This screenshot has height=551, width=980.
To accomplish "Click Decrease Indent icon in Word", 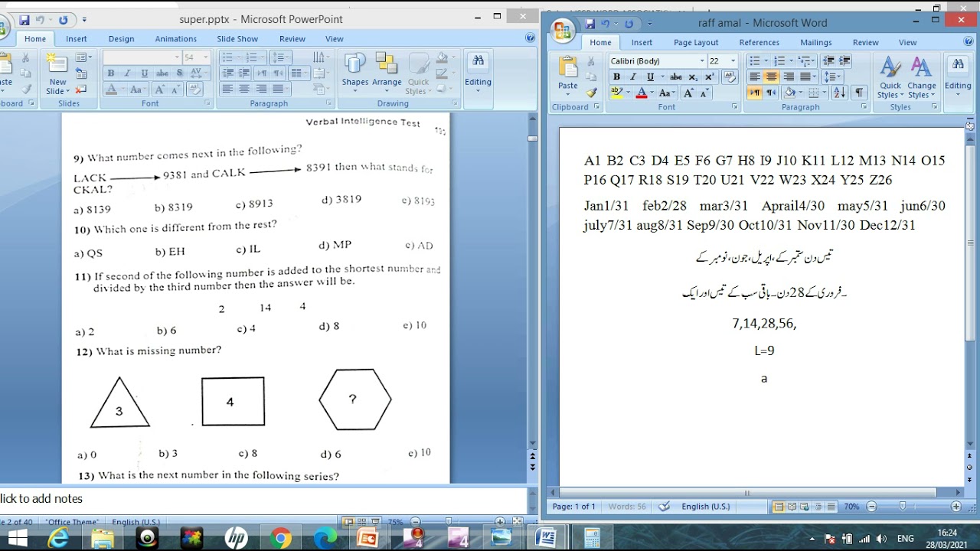I will pyautogui.click(x=828, y=60).
